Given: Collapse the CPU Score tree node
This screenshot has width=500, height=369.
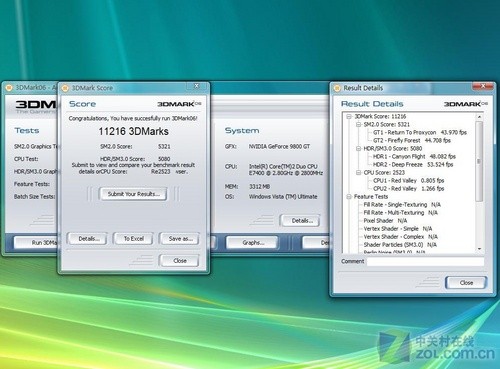Looking at the screenshot, I should [x=358, y=172].
